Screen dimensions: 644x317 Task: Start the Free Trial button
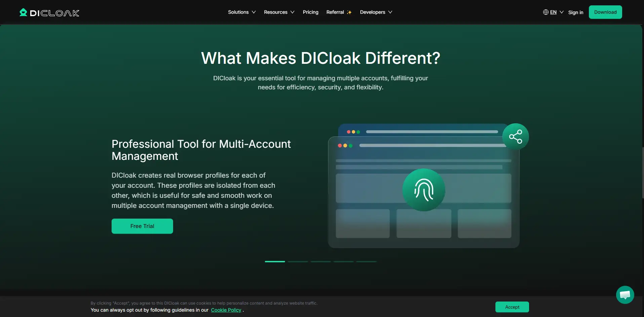(x=142, y=226)
